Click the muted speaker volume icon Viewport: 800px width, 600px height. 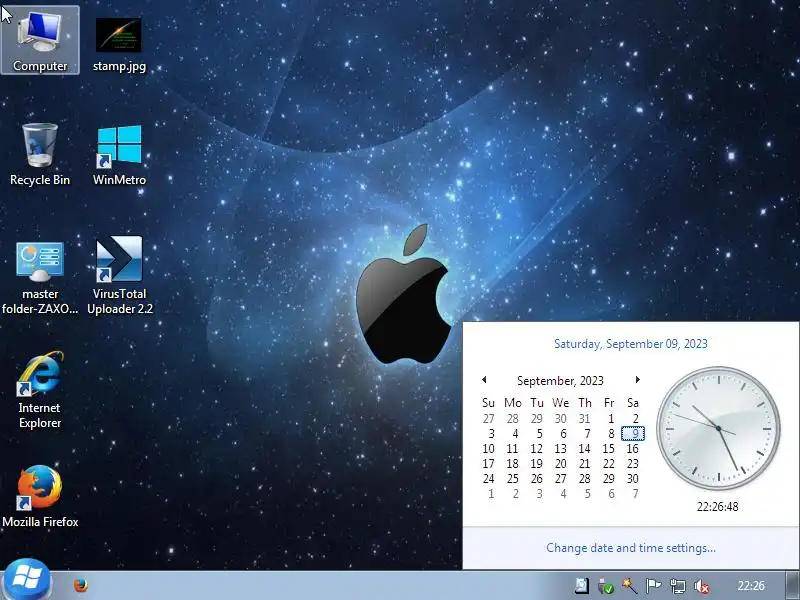click(702, 586)
